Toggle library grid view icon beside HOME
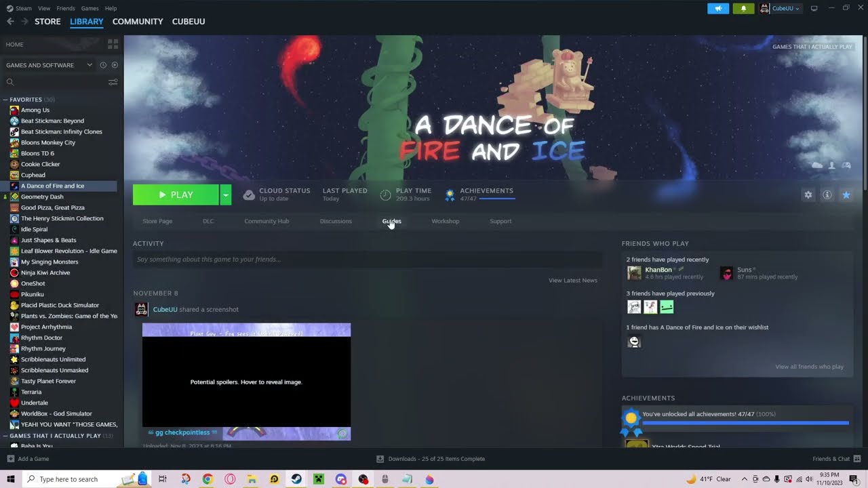Image resolution: width=868 pixels, height=488 pixels. (x=113, y=44)
